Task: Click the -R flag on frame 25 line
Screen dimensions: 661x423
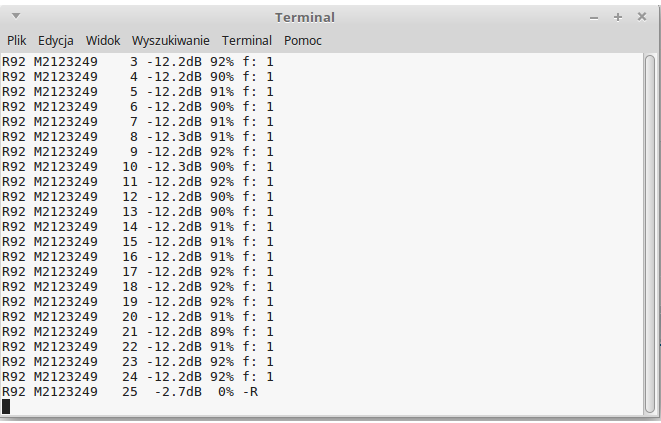Action: [x=250, y=392]
